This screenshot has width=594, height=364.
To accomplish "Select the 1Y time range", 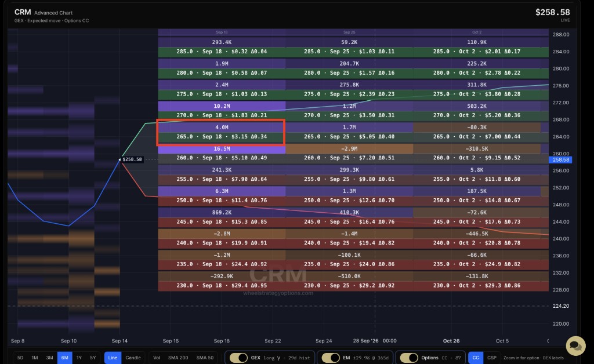I will pyautogui.click(x=79, y=358).
